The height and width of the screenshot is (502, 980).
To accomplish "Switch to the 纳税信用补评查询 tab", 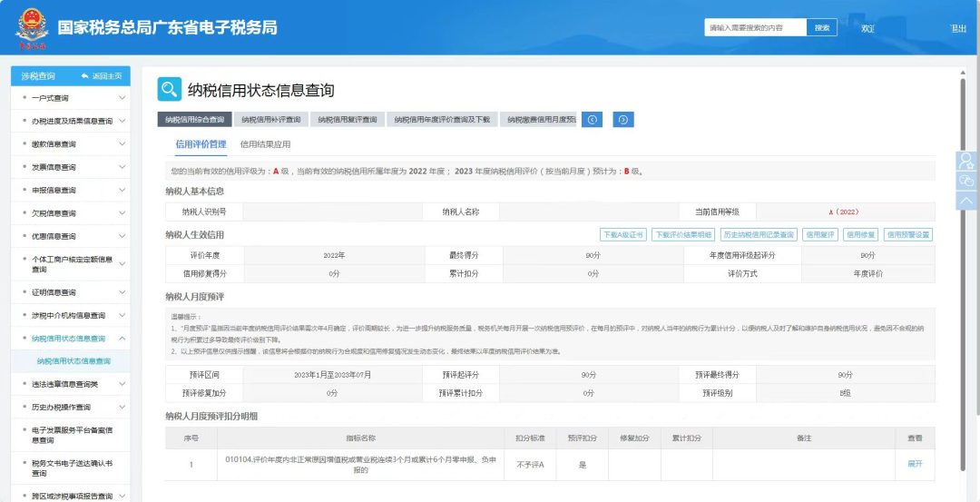I will [270, 120].
